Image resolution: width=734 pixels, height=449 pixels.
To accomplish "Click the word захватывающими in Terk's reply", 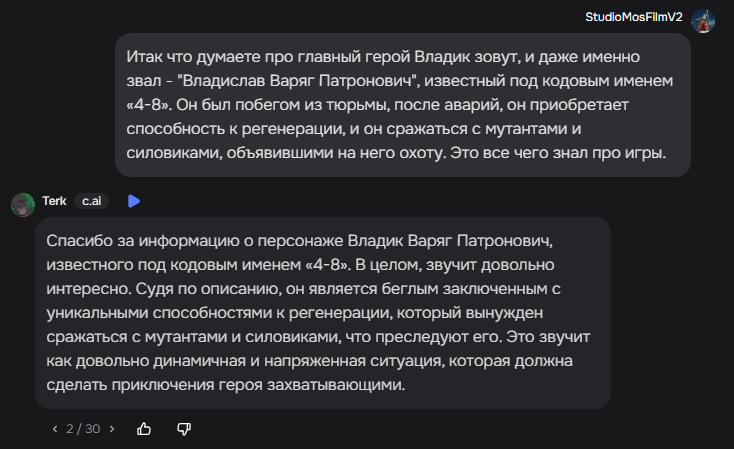I will [x=336, y=385].
